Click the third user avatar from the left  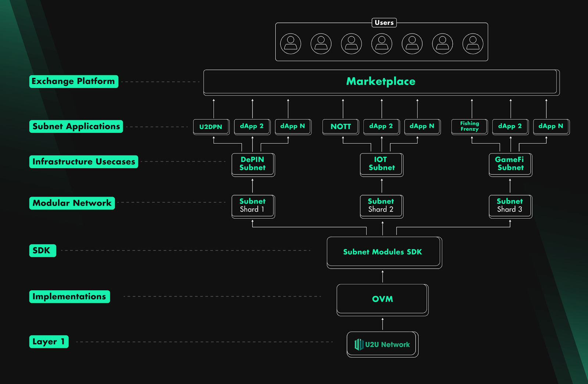tap(351, 44)
